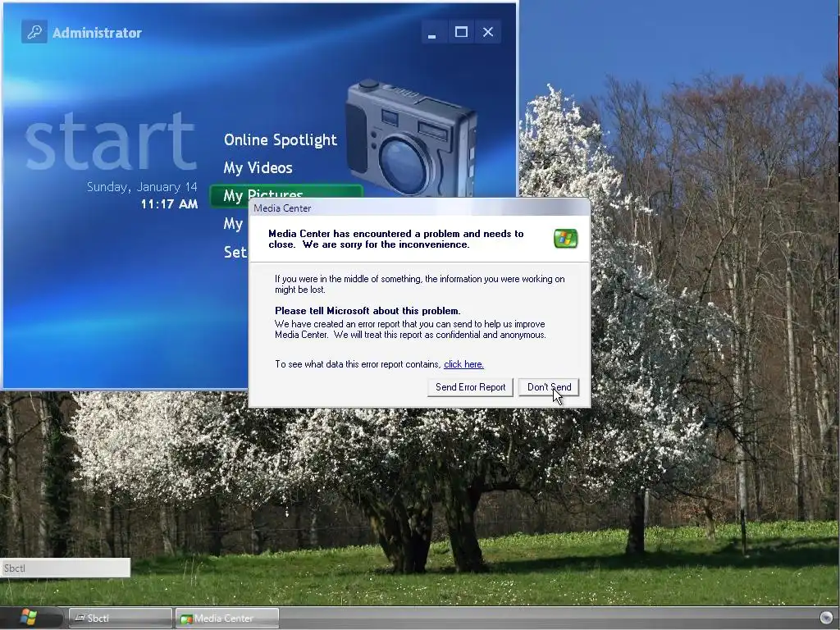This screenshot has height=630, width=840.
Task: Switch to Media Center taskbar button
Action: tap(227, 619)
